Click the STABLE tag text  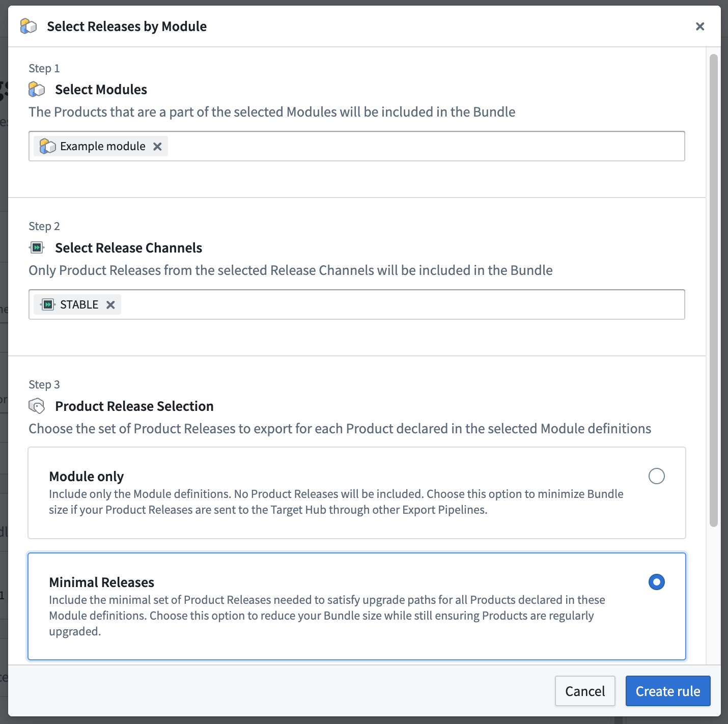click(79, 304)
